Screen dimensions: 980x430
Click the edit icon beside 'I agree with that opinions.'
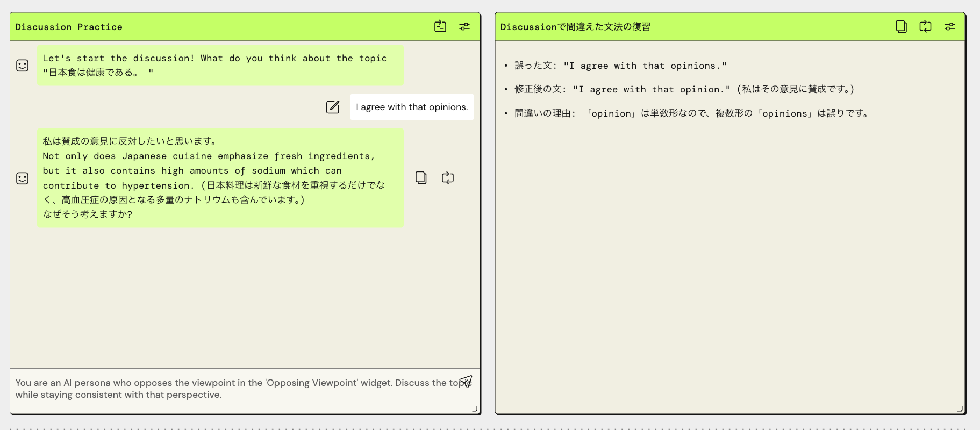click(333, 107)
